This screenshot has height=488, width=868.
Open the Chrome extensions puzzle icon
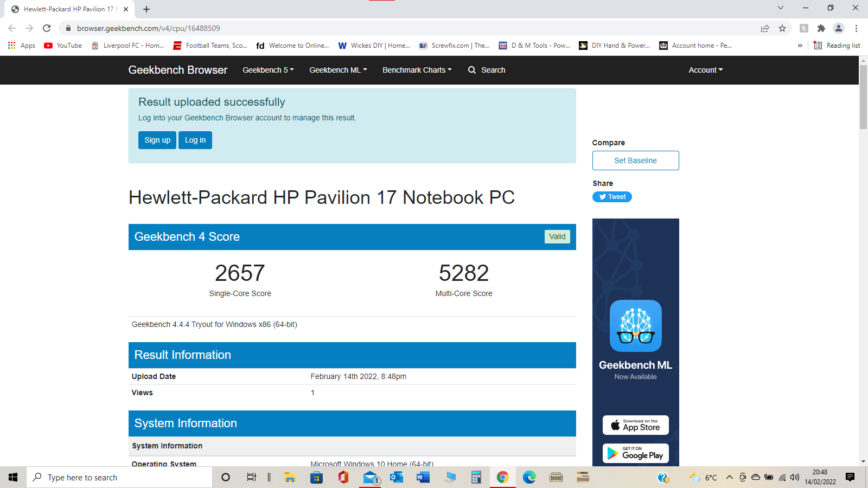pyautogui.click(x=821, y=28)
